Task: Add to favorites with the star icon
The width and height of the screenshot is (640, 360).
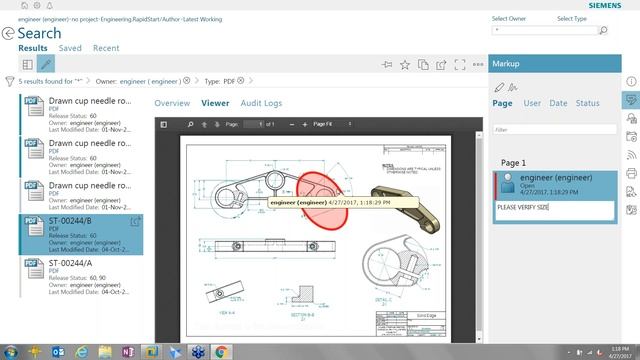Action: [405, 64]
